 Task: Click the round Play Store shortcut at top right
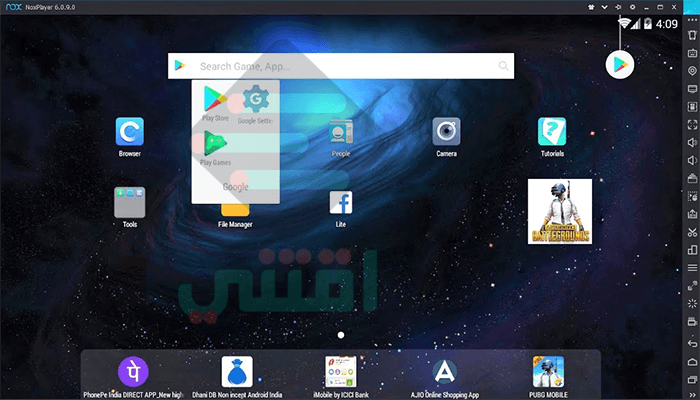(620, 65)
